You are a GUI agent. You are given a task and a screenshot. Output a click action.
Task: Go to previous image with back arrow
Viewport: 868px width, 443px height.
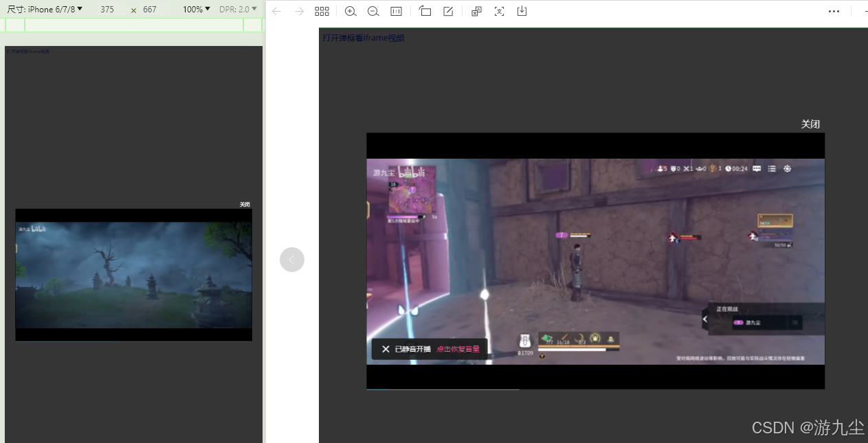tap(276, 11)
